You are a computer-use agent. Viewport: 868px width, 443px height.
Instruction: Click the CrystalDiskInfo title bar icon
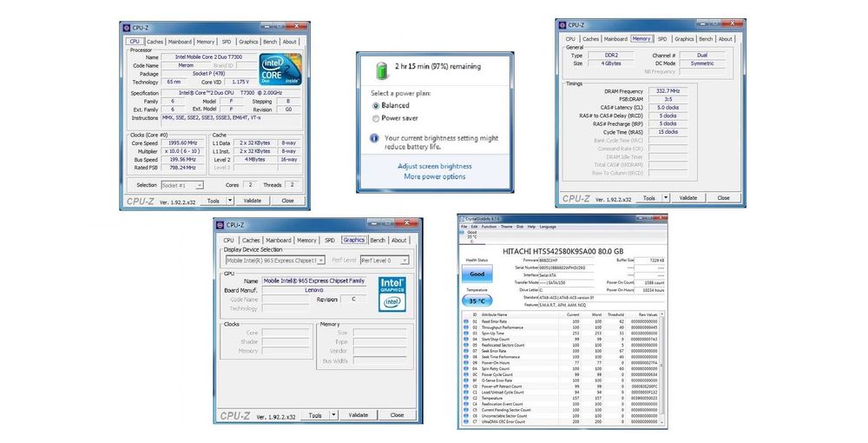[x=463, y=219]
